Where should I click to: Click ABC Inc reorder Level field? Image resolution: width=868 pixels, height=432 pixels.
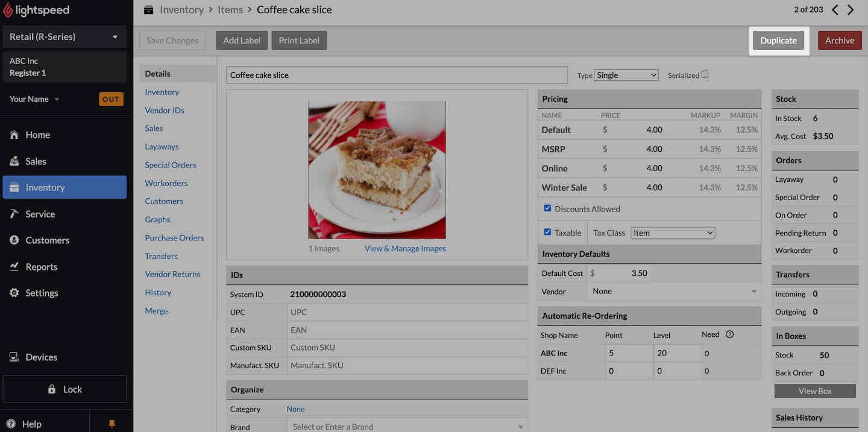pyautogui.click(x=676, y=353)
